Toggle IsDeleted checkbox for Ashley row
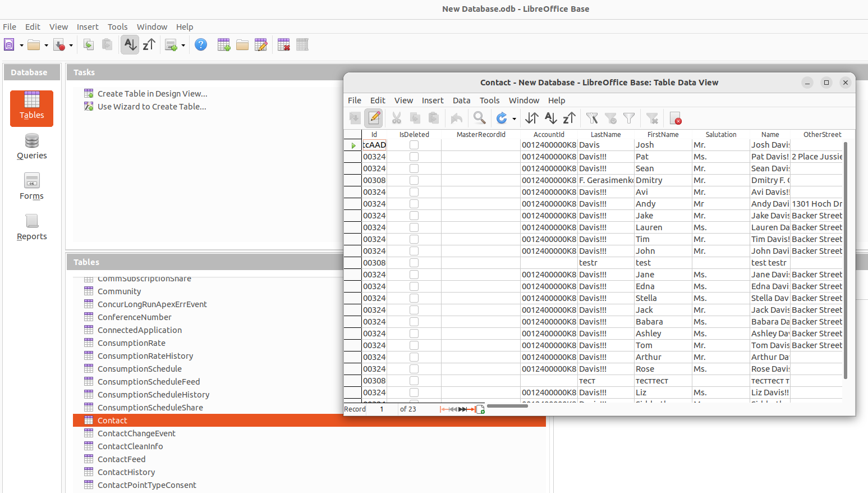The width and height of the screenshot is (868, 493). [x=414, y=334]
